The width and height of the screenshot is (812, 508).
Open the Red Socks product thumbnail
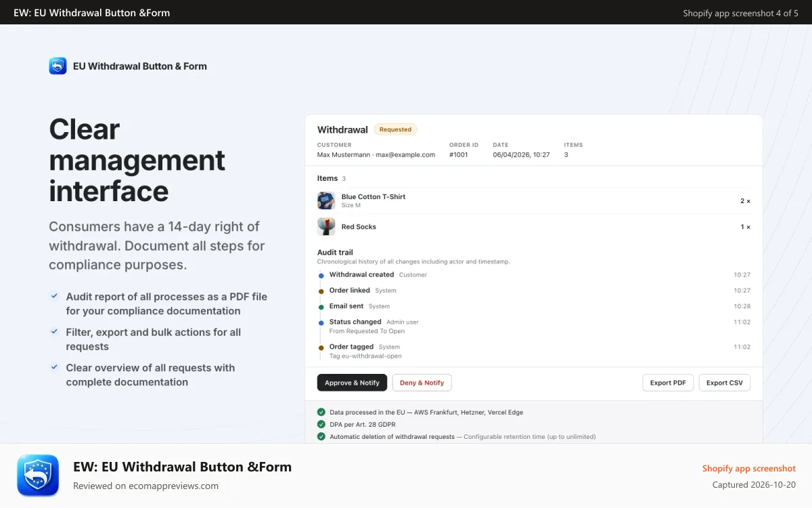(326, 227)
